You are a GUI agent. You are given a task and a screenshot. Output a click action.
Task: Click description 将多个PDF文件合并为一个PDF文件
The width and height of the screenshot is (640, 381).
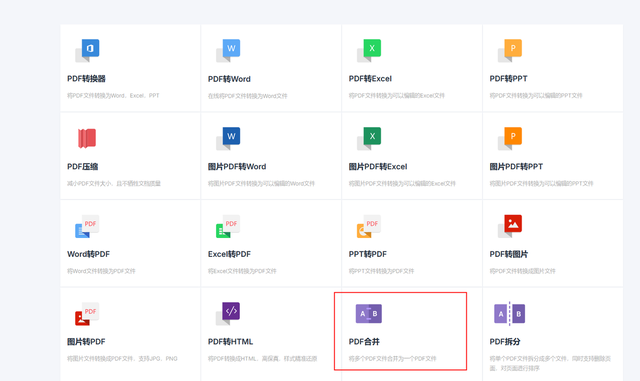392,359
